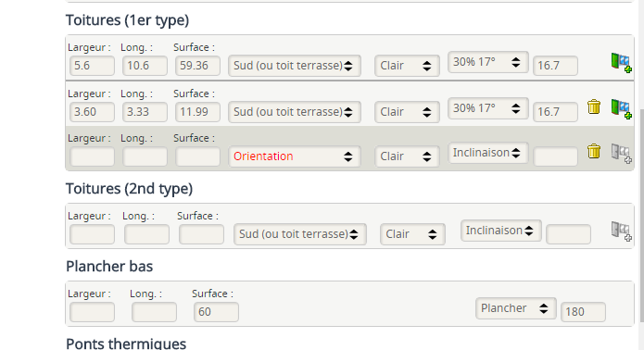Image resolution: width=644 pixels, height=350 pixels.
Task: Open Plancher type dropdown
Action: (516, 308)
